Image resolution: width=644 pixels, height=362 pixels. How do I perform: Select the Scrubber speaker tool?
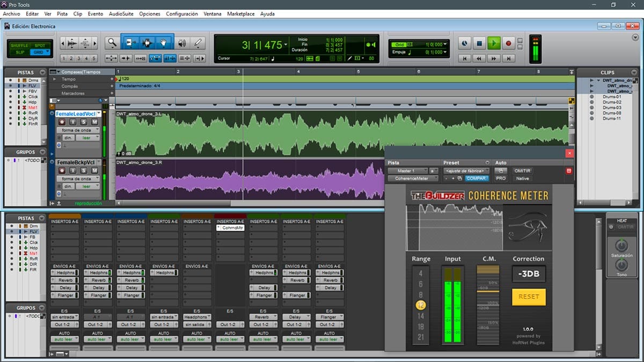[x=182, y=43]
